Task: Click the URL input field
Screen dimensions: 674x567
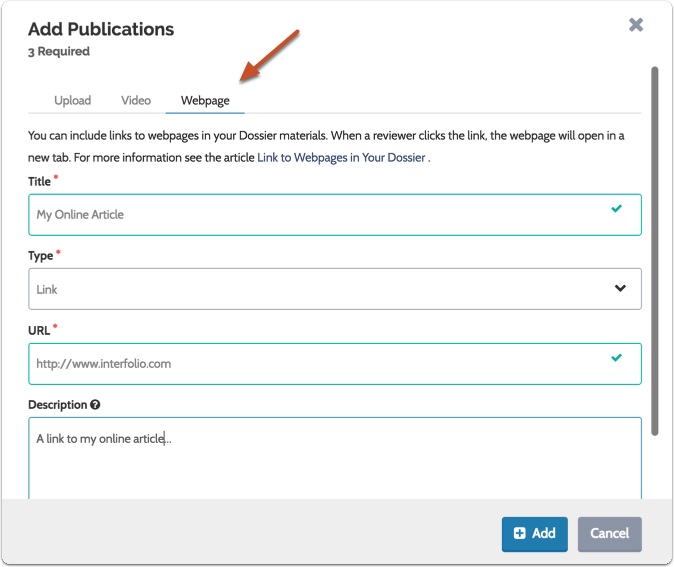Action: pos(335,364)
